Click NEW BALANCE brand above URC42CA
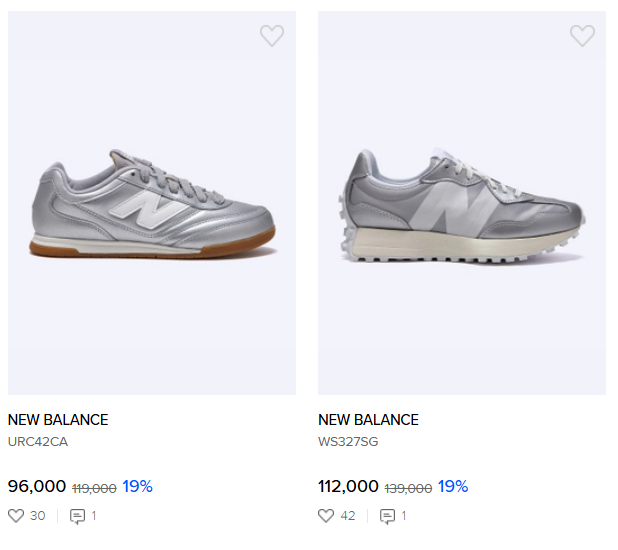618x550 pixels. 58,420
